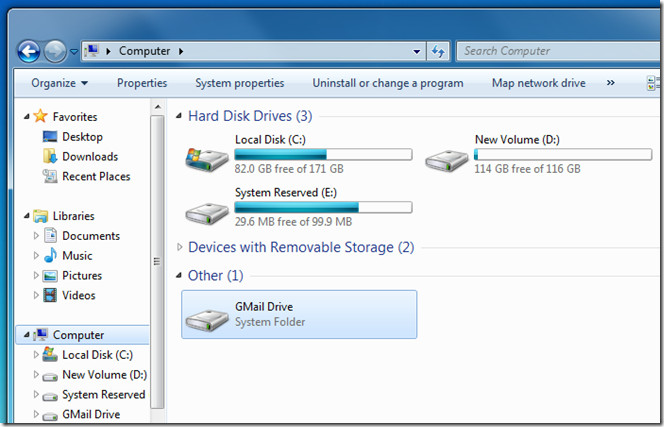The width and height of the screenshot is (664, 427).
Task: Open the address bar history dropdown arrow
Action: [x=417, y=51]
